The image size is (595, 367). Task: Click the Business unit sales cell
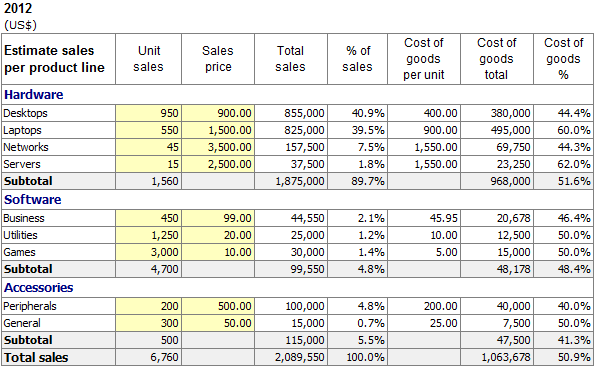pyautogui.click(x=148, y=218)
